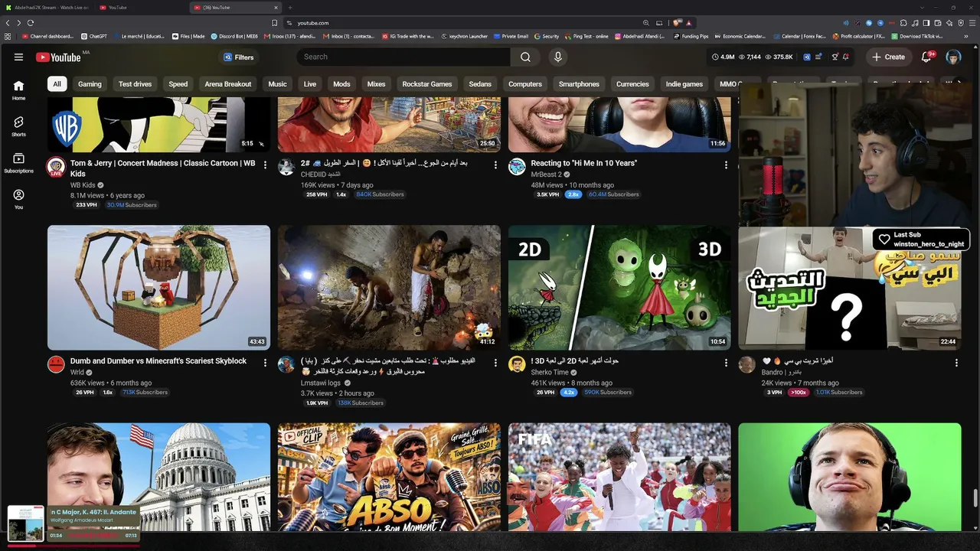Open Subscriptions from the sidebar
Viewport: 980px width, 551px height.
(x=18, y=163)
